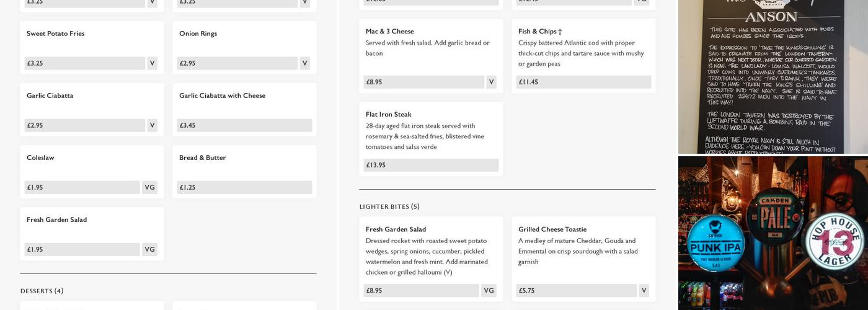Image resolution: width=868 pixels, height=310 pixels.
Task: Click the V badge on Sweet Potato Fries
Action: point(152,63)
